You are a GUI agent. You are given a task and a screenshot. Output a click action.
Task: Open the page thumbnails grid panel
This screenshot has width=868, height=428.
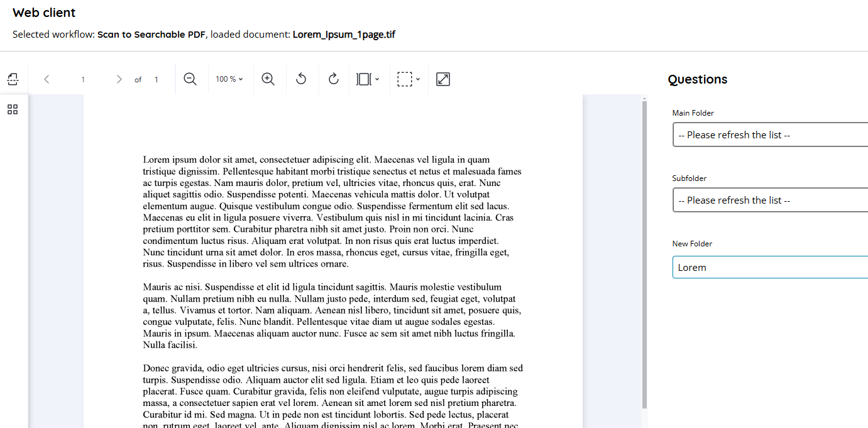[13, 109]
